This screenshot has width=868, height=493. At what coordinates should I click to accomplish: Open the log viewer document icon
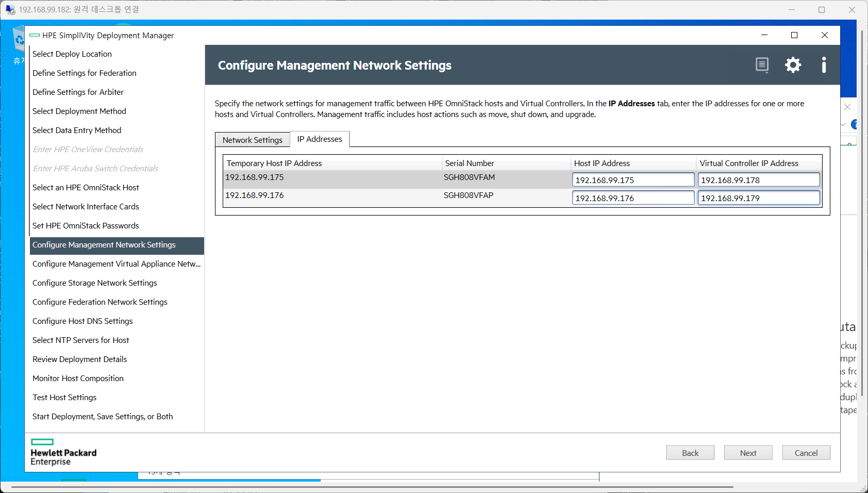point(762,65)
